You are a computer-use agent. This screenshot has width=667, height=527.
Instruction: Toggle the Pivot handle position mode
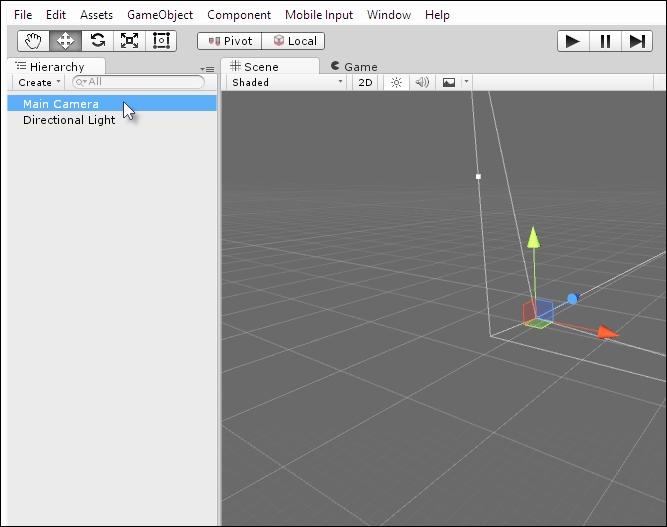point(229,41)
